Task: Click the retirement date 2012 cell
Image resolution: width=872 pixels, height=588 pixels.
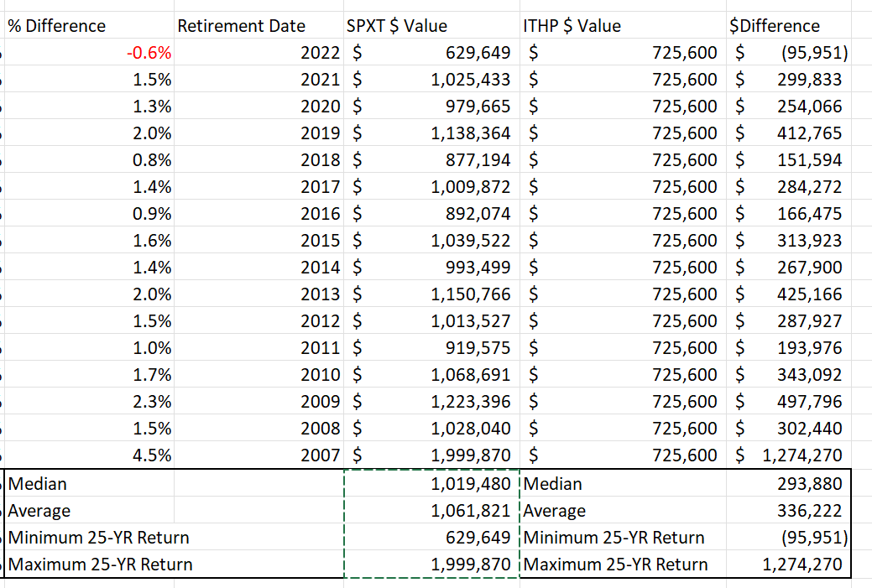Action: click(258, 320)
